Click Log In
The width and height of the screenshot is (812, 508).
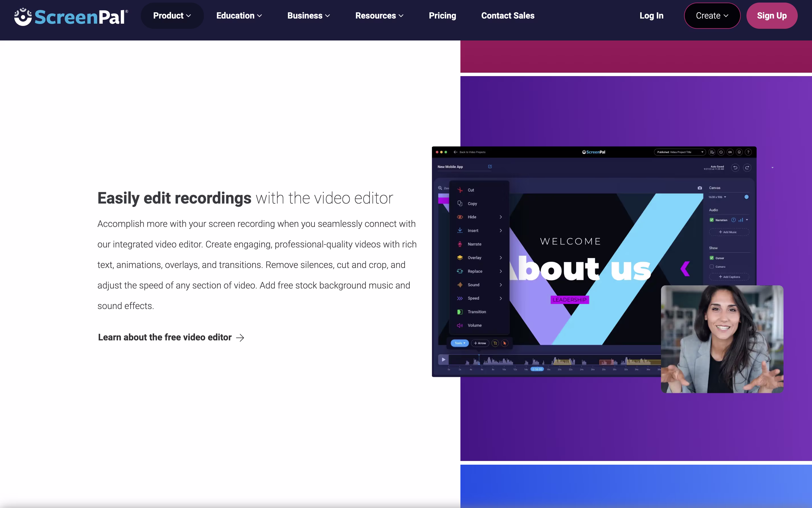(x=651, y=15)
